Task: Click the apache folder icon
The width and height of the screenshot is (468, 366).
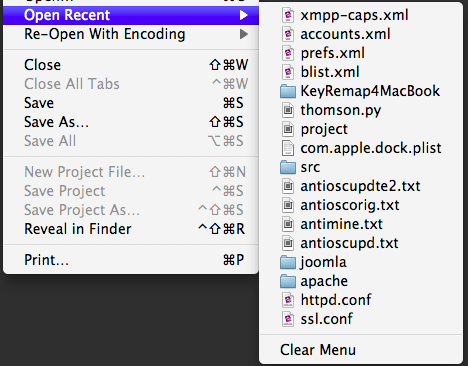Action: point(288,281)
